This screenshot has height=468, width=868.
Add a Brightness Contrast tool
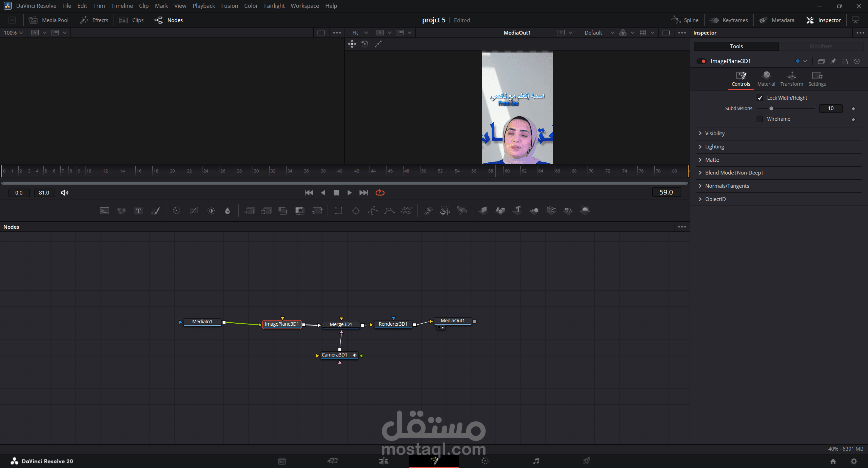click(x=211, y=211)
